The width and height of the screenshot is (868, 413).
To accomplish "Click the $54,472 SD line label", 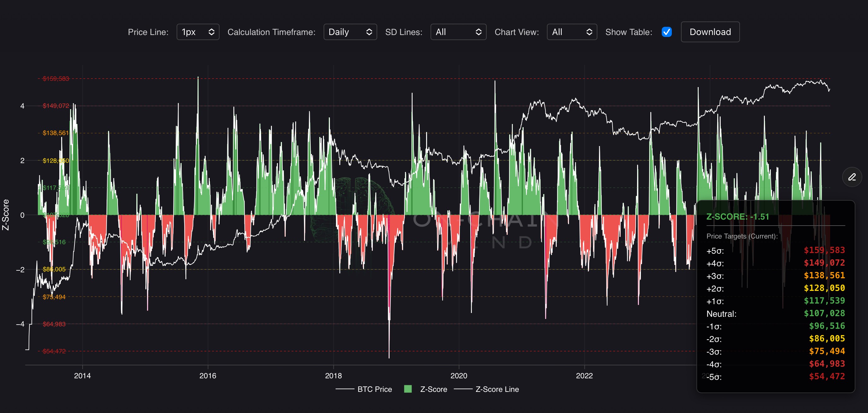I will click(x=54, y=351).
